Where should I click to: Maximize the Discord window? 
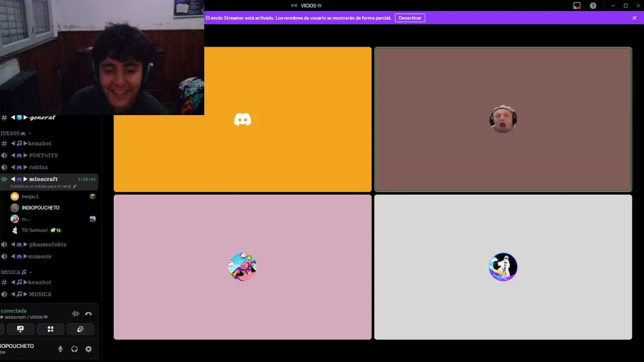[x=625, y=6]
